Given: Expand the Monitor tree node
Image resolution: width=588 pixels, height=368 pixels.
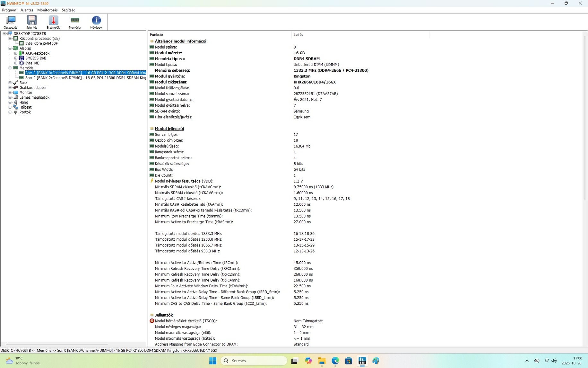Looking at the screenshot, I should coord(10,93).
